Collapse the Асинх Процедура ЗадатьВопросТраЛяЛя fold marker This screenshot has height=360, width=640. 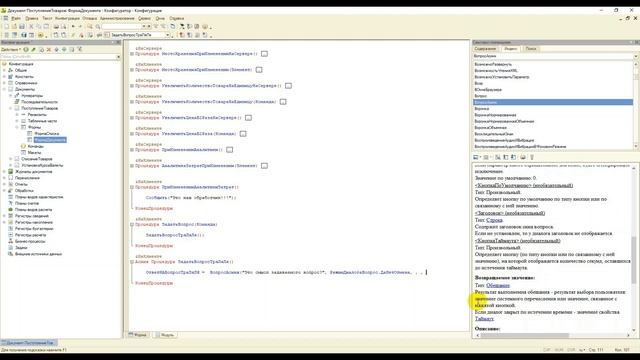point(132,262)
